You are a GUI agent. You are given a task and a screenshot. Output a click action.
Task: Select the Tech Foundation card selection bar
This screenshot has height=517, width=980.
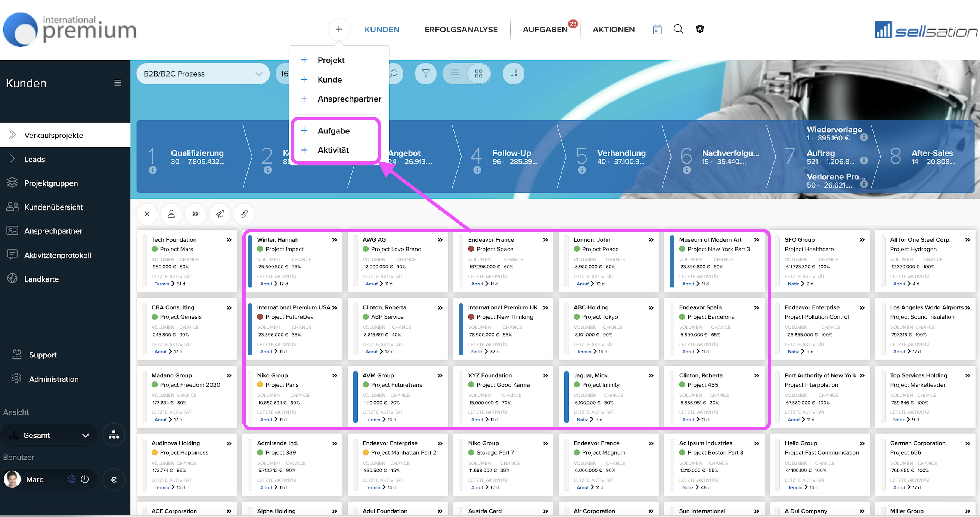tap(144, 261)
